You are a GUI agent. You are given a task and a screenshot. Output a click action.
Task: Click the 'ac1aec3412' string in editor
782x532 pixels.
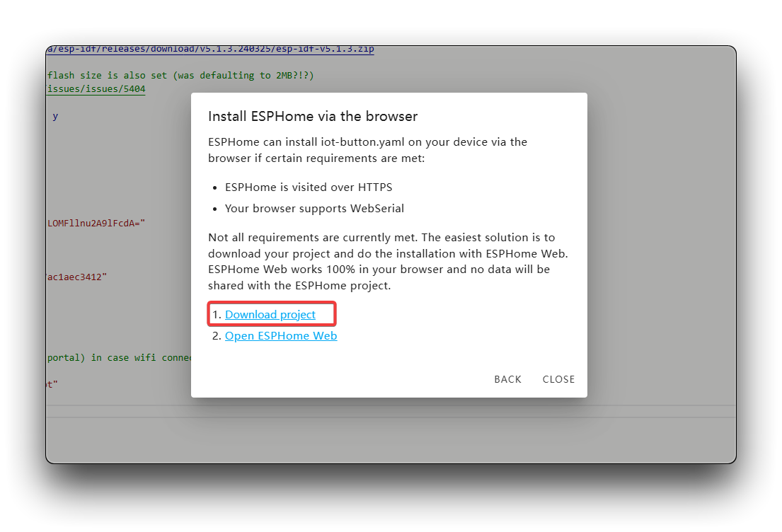click(x=77, y=277)
